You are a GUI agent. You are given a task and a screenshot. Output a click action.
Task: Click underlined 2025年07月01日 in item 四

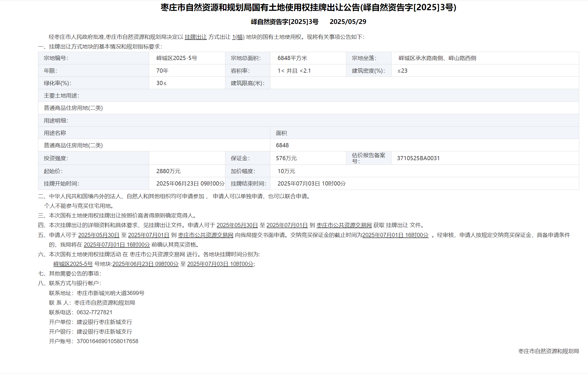287,225
